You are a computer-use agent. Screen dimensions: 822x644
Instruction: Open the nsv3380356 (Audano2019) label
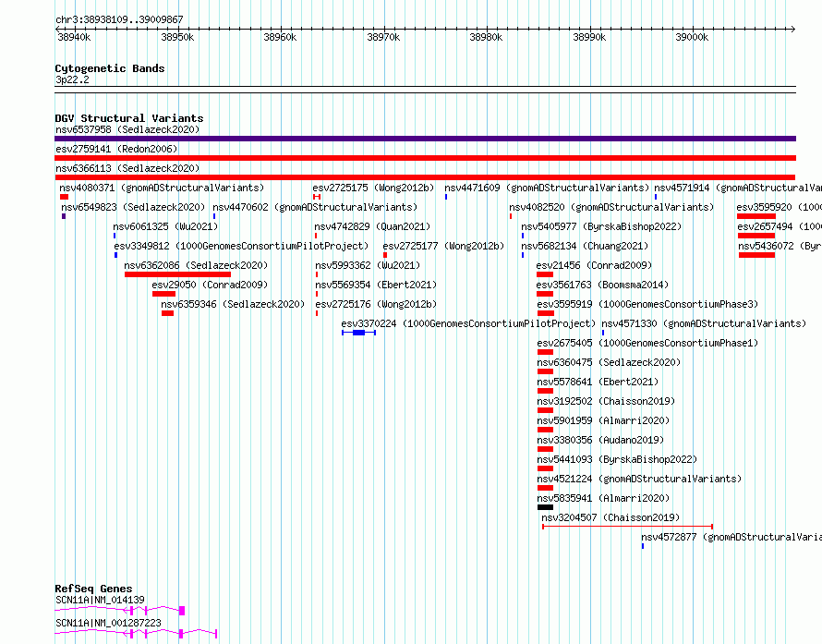point(600,440)
